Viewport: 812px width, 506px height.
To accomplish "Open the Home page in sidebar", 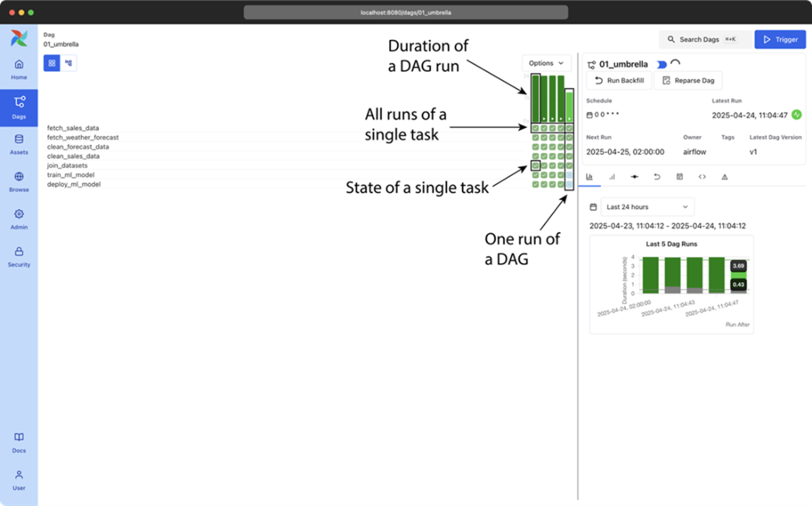I will (x=18, y=69).
